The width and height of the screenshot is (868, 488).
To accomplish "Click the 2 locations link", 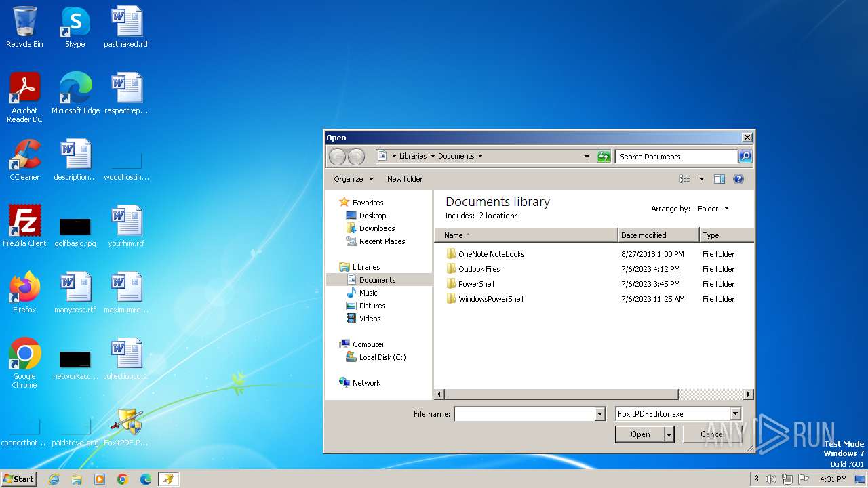I will pos(498,216).
